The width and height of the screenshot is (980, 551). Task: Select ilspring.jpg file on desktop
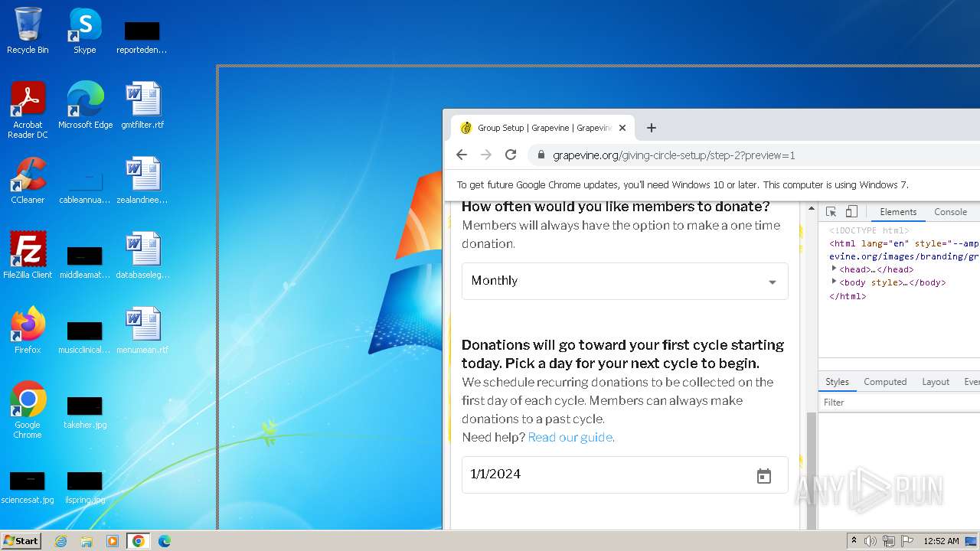coord(85,488)
